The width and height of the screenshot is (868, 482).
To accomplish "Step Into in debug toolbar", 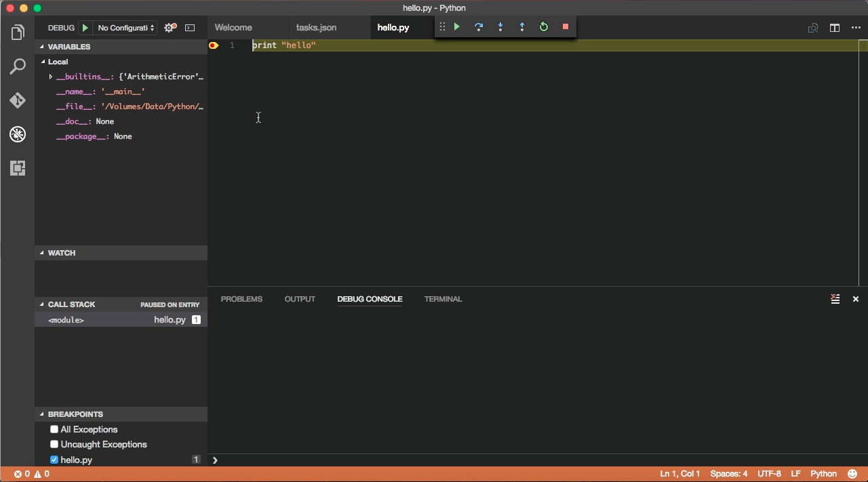I will pos(500,27).
